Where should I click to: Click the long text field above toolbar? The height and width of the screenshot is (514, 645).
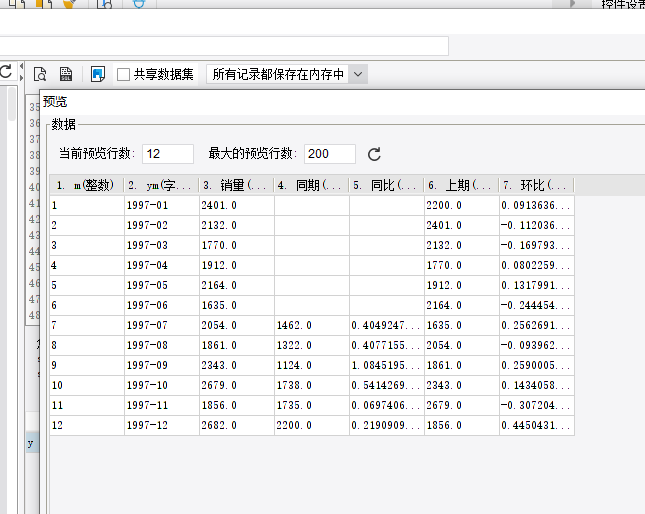[224, 46]
